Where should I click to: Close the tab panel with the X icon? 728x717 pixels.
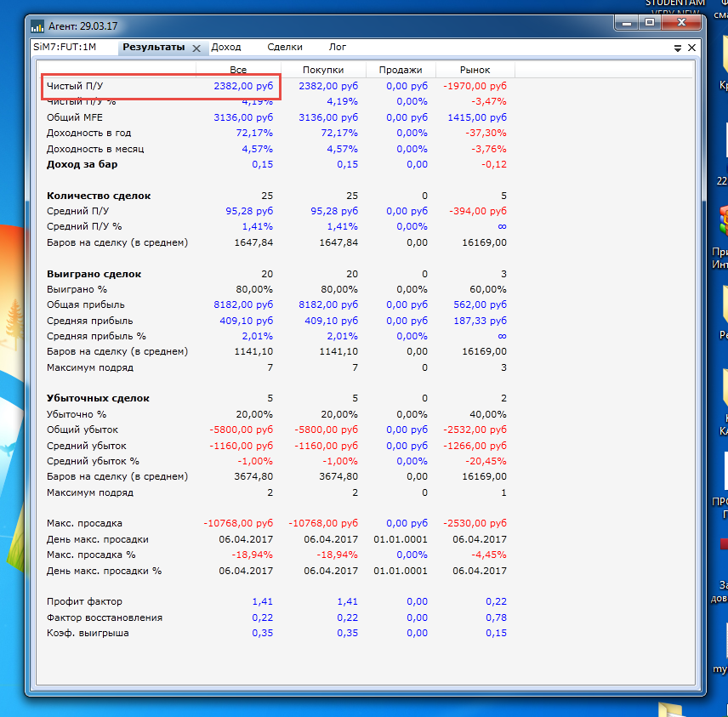tap(691, 48)
